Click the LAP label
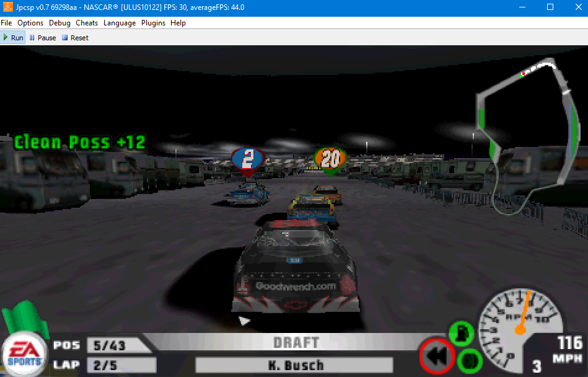This screenshot has height=377, width=588. pos(66,365)
